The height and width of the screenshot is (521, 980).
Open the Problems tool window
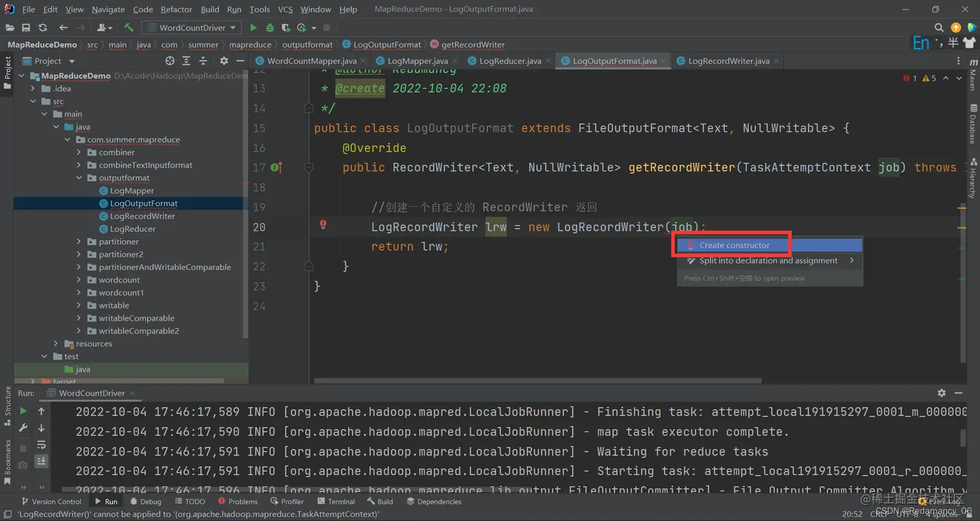tap(238, 502)
